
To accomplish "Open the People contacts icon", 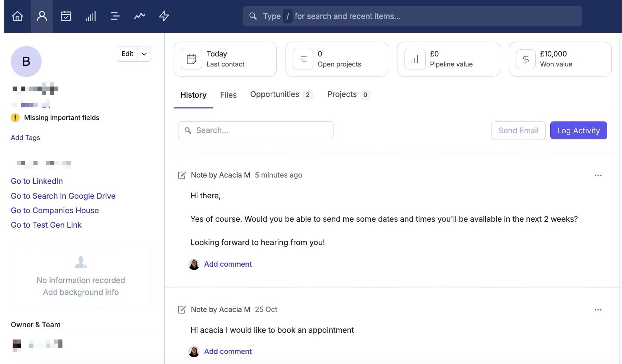I will (x=42, y=16).
